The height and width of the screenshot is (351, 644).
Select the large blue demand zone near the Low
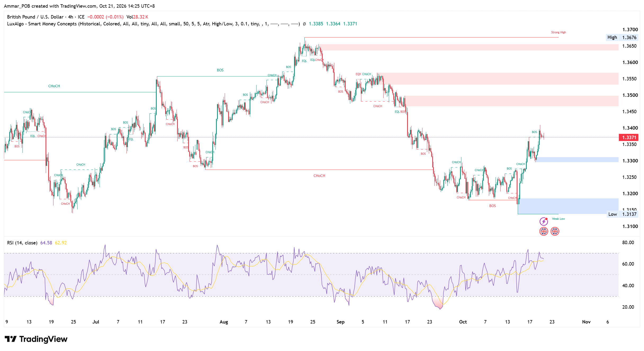568,206
